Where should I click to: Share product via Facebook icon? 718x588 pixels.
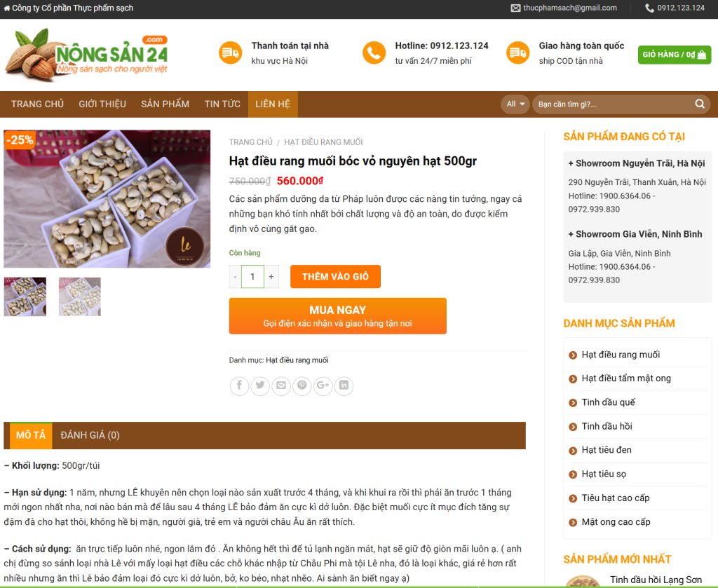coord(239,385)
